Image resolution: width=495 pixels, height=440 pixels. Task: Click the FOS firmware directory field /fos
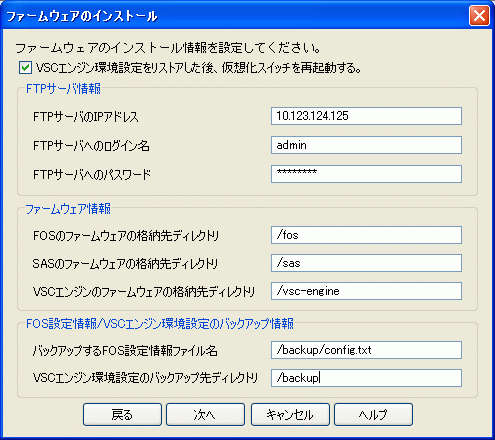click(366, 235)
